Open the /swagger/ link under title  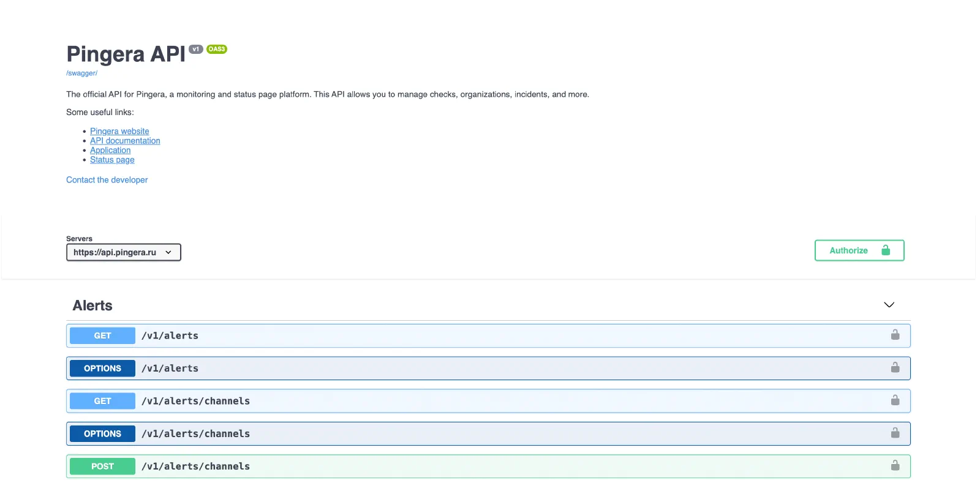click(81, 73)
